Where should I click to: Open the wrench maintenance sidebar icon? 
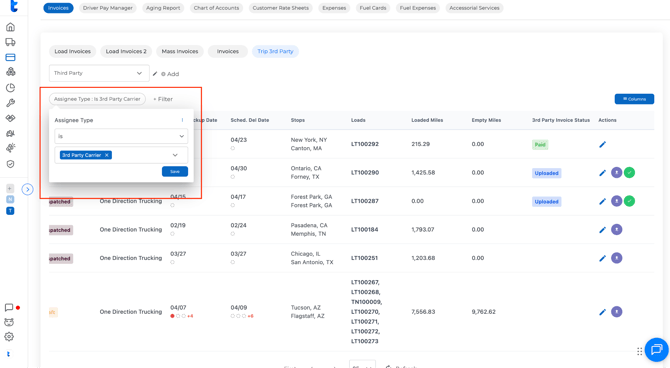[10, 103]
